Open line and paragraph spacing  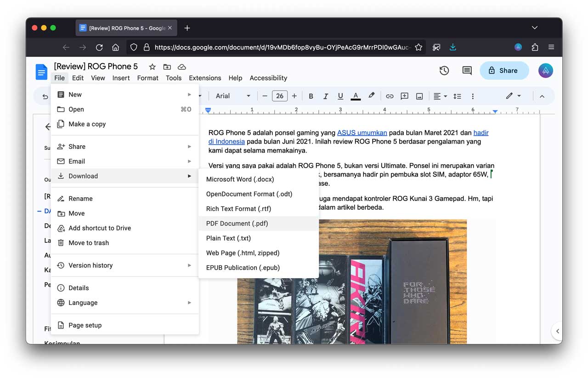pyautogui.click(x=457, y=96)
